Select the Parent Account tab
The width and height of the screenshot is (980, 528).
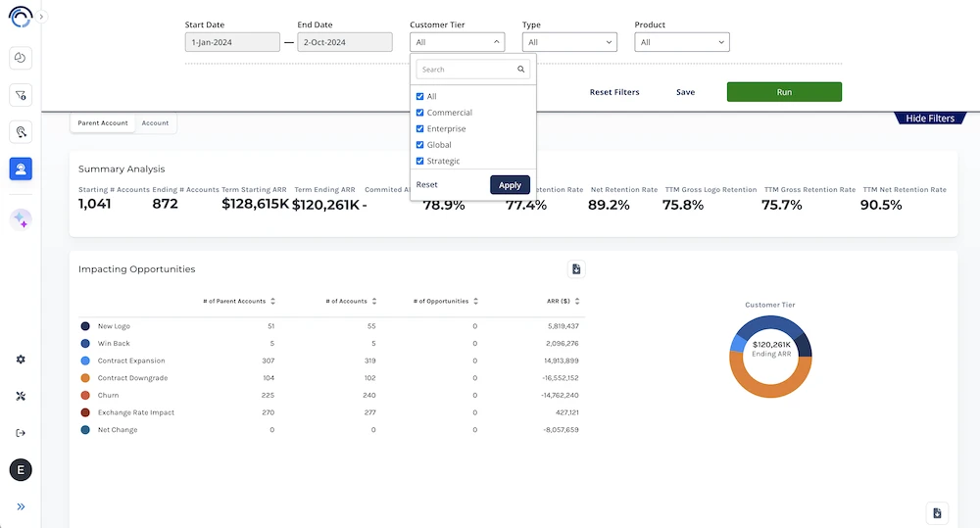click(103, 123)
